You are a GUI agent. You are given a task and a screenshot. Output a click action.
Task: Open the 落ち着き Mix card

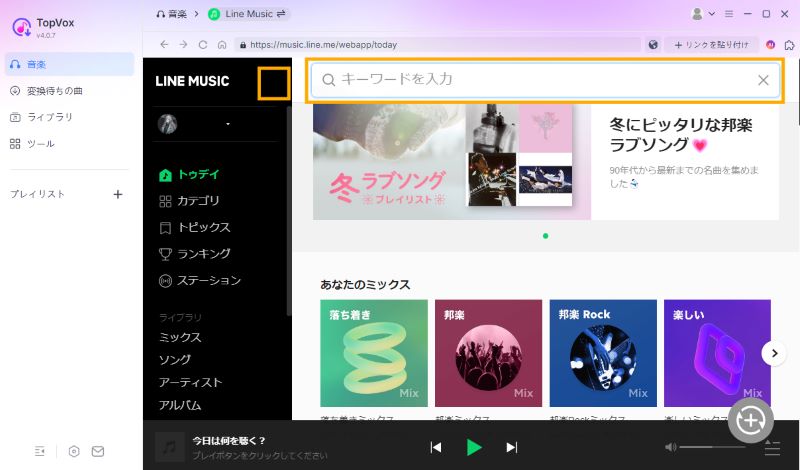[374, 353]
